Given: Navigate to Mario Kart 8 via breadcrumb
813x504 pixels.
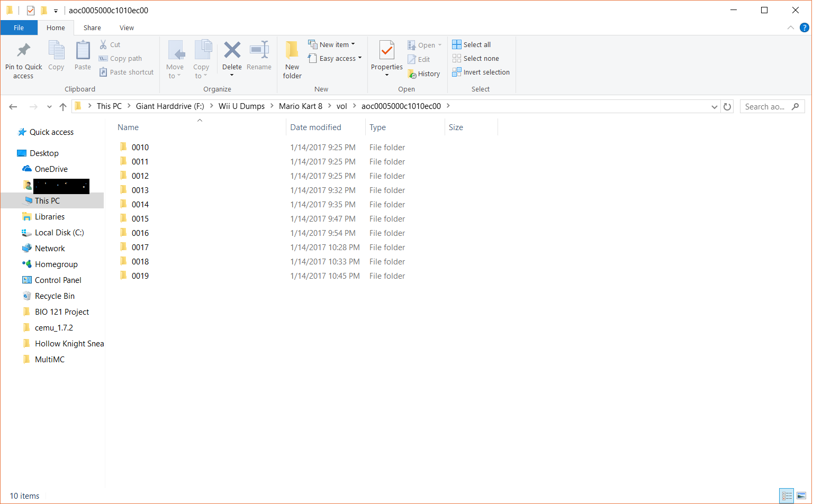Looking at the screenshot, I should (301, 106).
